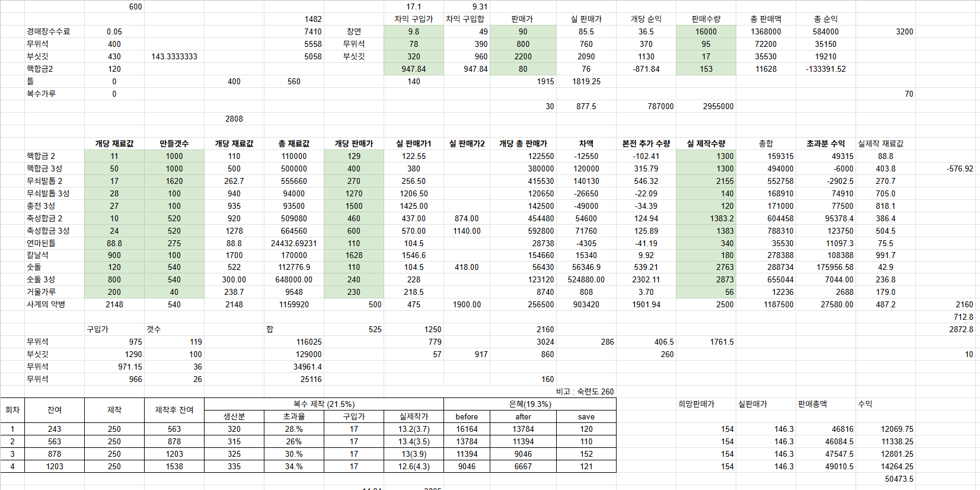Select the 판매수량 header cell
Screen dimensions: 980x490
click(x=706, y=19)
